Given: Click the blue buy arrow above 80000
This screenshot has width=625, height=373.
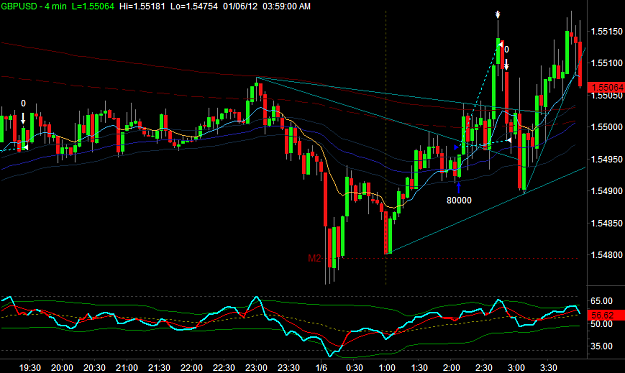Looking at the screenshot, I should [x=458, y=187].
